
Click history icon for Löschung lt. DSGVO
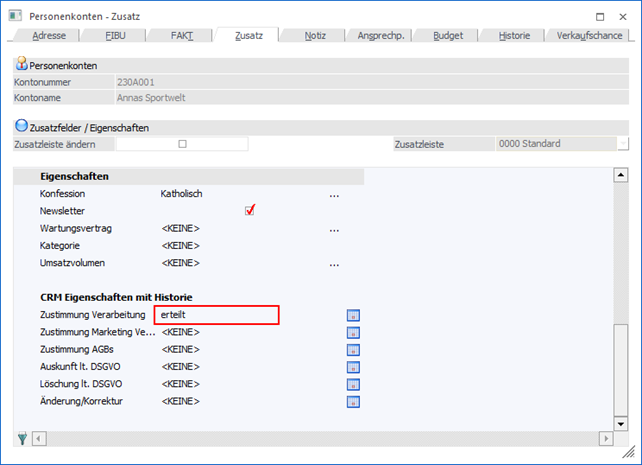coord(353,383)
